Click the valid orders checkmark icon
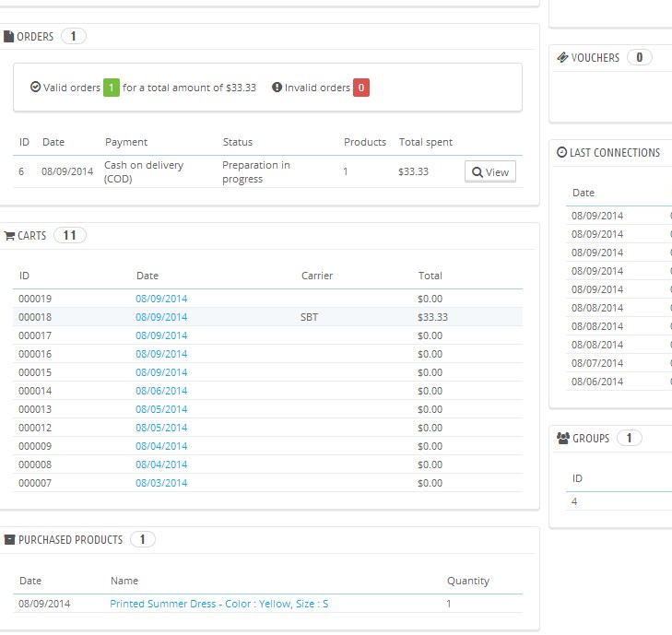The width and height of the screenshot is (672, 635). click(35, 88)
